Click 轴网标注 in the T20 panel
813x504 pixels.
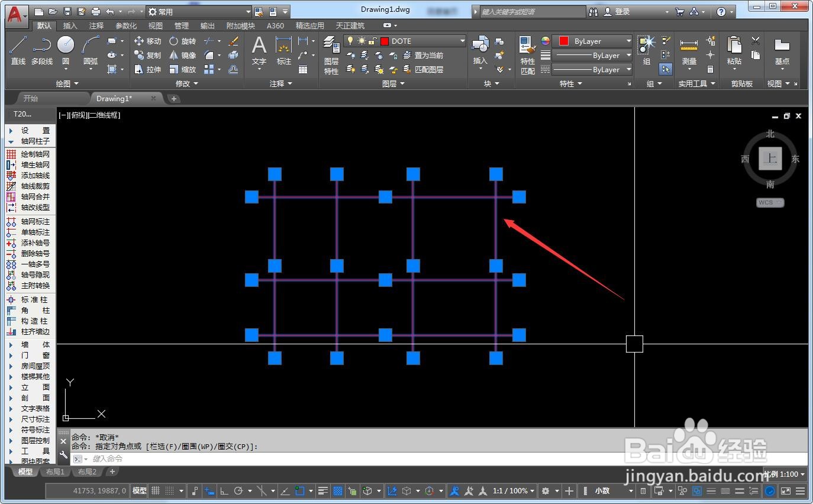(x=28, y=222)
